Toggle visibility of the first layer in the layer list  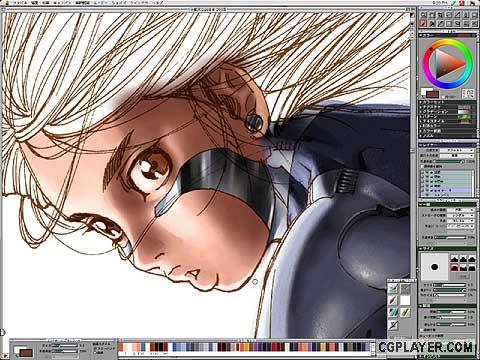(x=426, y=172)
